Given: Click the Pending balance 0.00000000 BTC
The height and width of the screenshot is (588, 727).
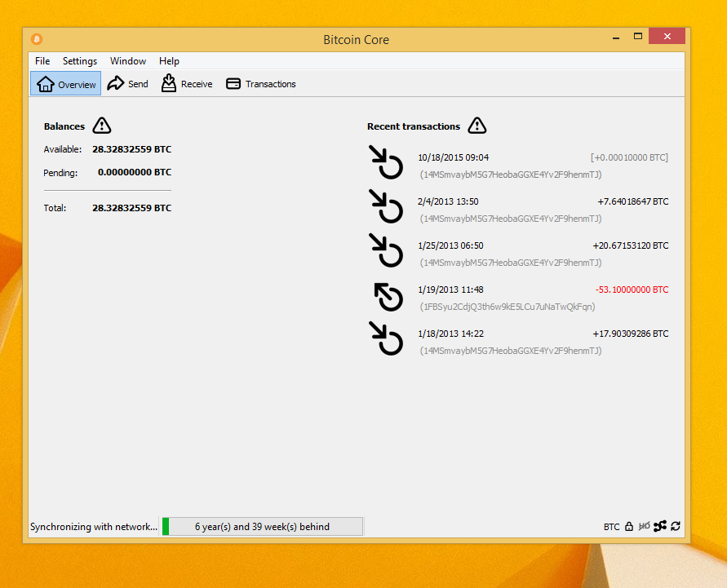Looking at the screenshot, I should click(135, 172).
